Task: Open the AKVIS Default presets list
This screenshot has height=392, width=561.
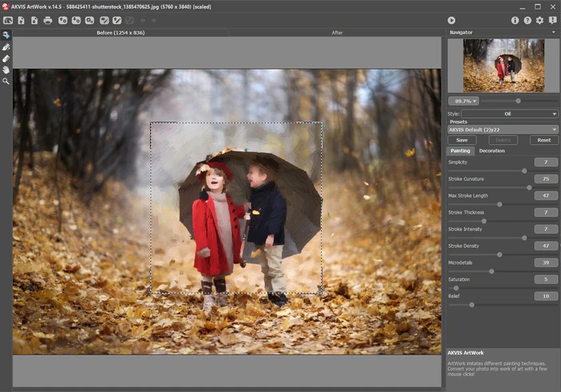Action: click(502, 129)
